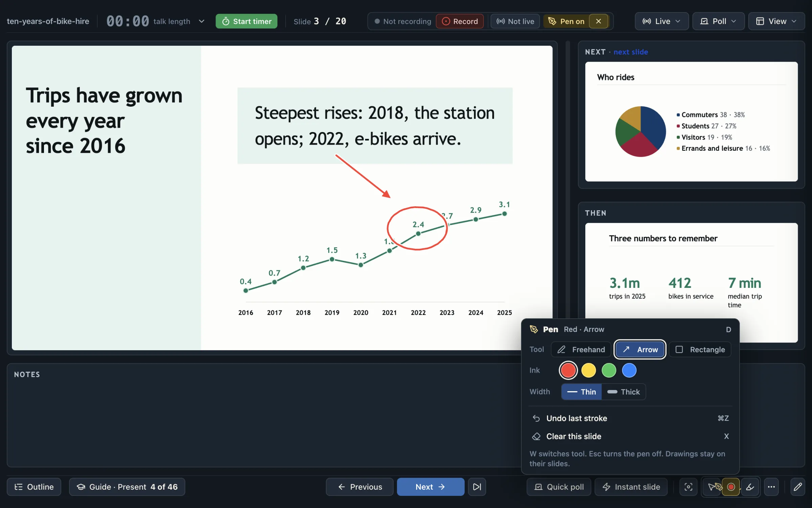Click Clear this slide
The image size is (812, 508).
[x=630, y=436]
